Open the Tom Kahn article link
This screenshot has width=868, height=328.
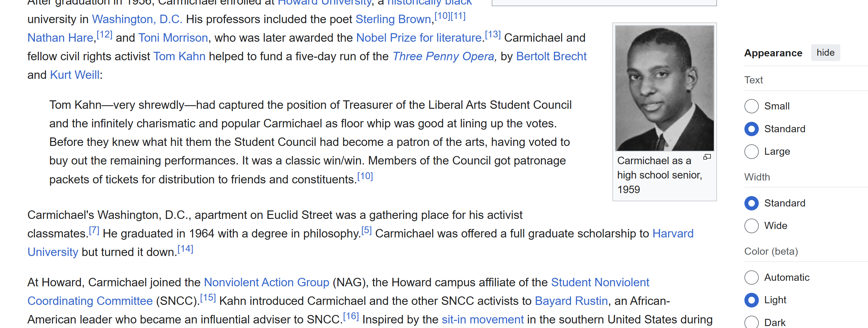[x=179, y=56]
